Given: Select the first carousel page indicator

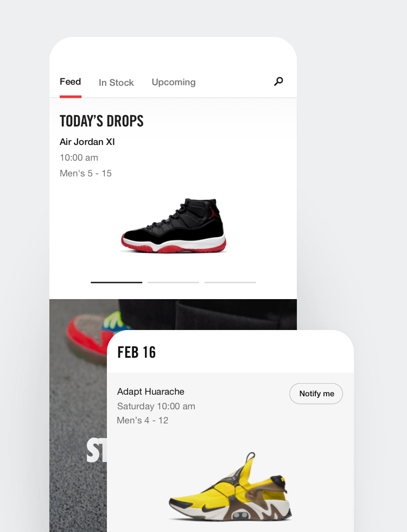Looking at the screenshot, I should tap(116, 282).
